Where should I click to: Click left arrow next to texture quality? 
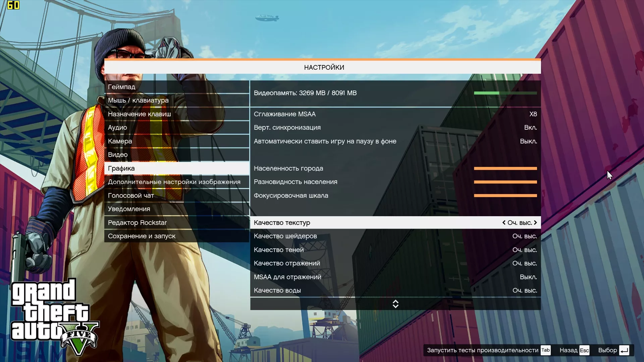(504, 223)
